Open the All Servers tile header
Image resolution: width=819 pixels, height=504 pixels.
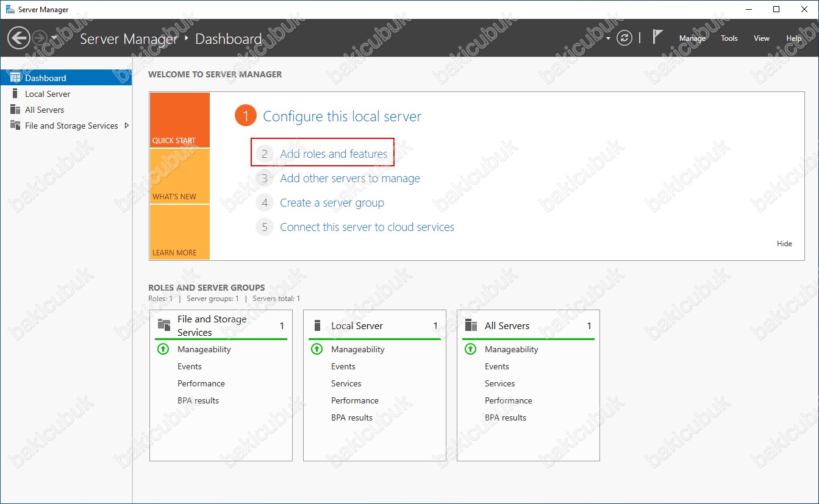coord(528,325)
